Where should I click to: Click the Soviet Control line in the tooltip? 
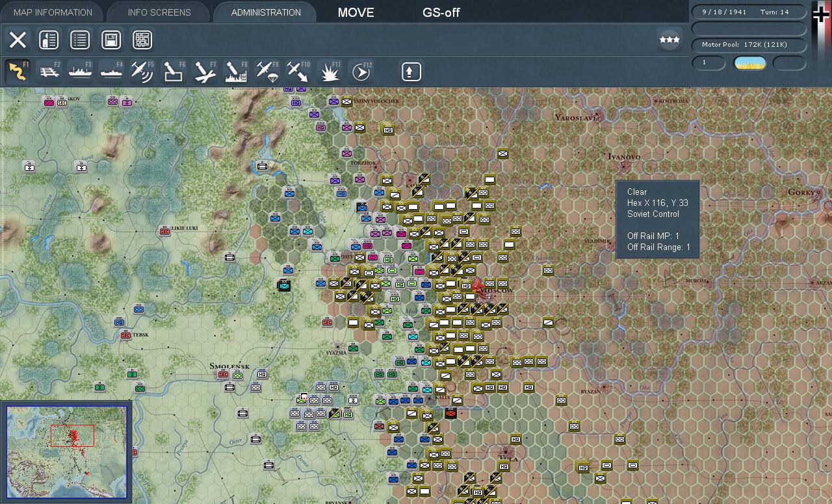click(x=653, y=214)
